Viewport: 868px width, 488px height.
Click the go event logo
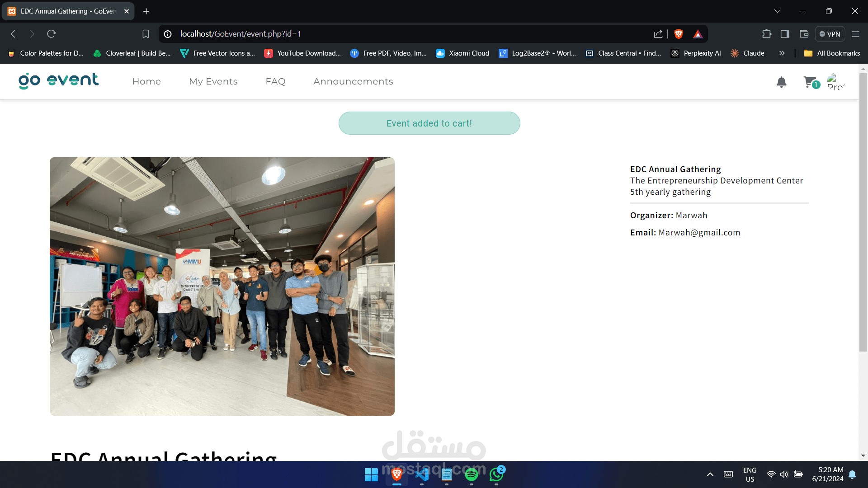point(58,81)
